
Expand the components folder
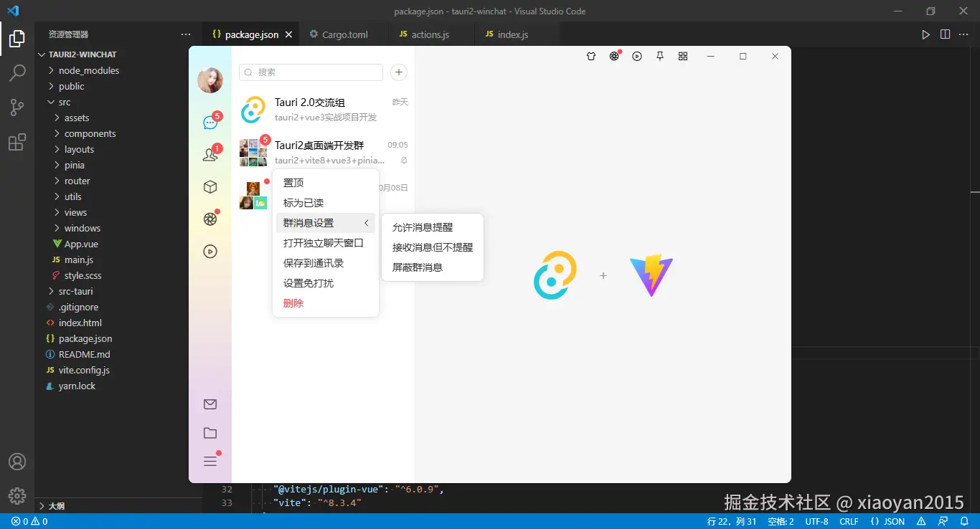[x=90, y=133]
